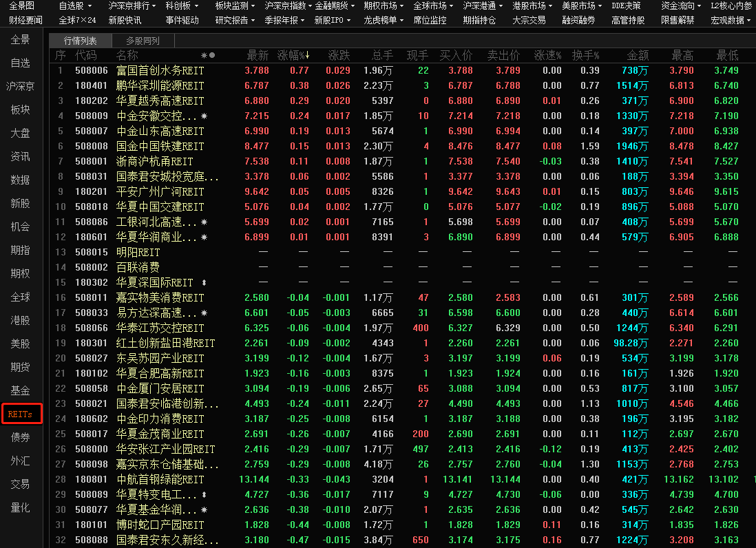The image size is (756, 548).
Task: Click the amount 98.28万
Action: pyautogui.click(x=631, y=343)
